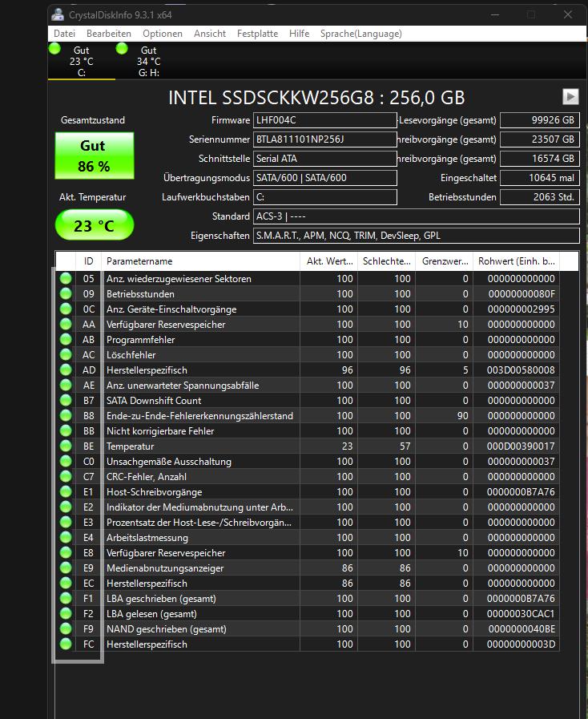Click the next disk arrow button

pos(570,96)
